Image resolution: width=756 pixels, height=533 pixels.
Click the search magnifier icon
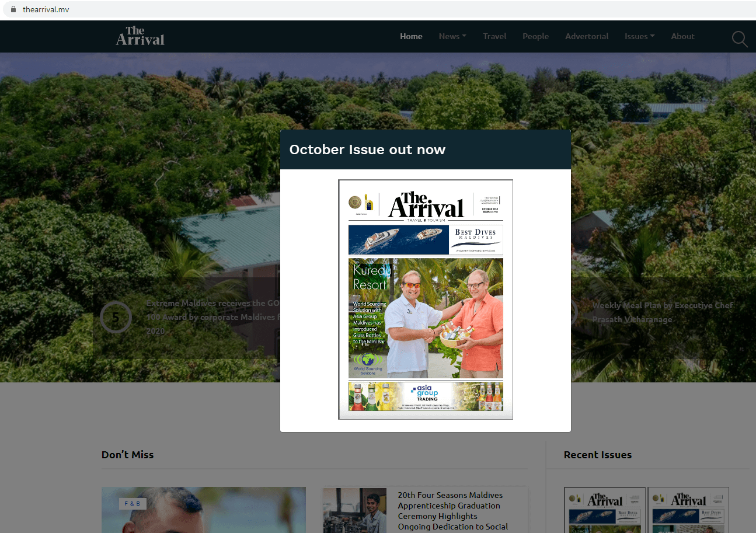pos(740,39)
